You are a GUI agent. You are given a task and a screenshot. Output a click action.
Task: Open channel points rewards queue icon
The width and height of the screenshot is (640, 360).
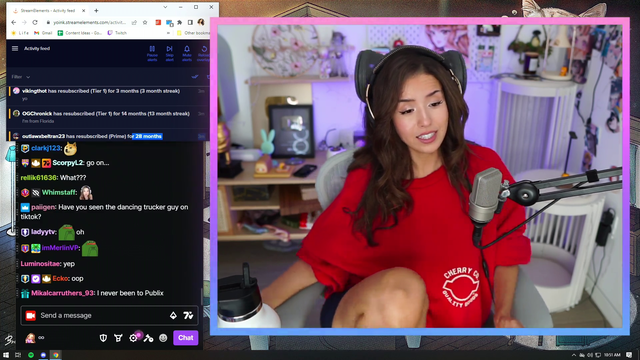[118, 338]
